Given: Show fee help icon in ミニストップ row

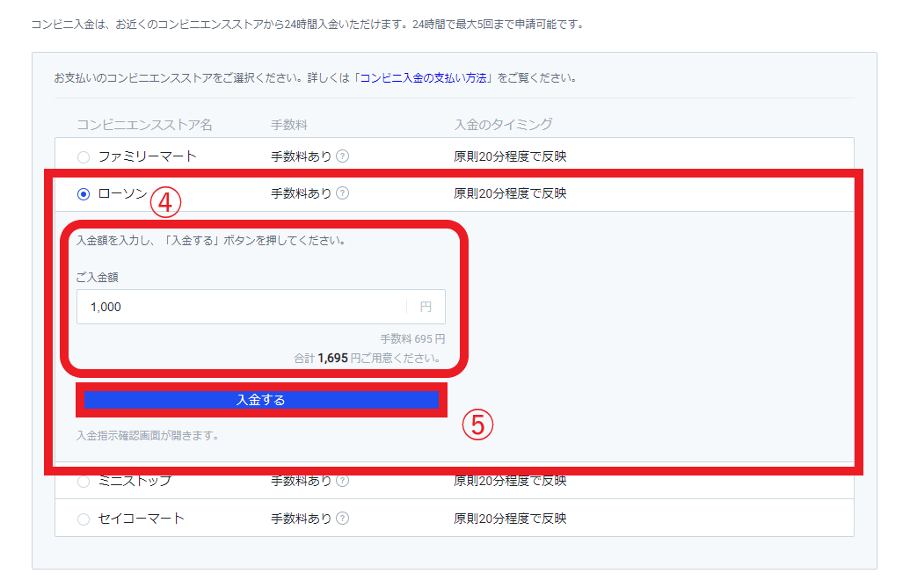Looking at the screenshot, I should (x=343, y=482).
